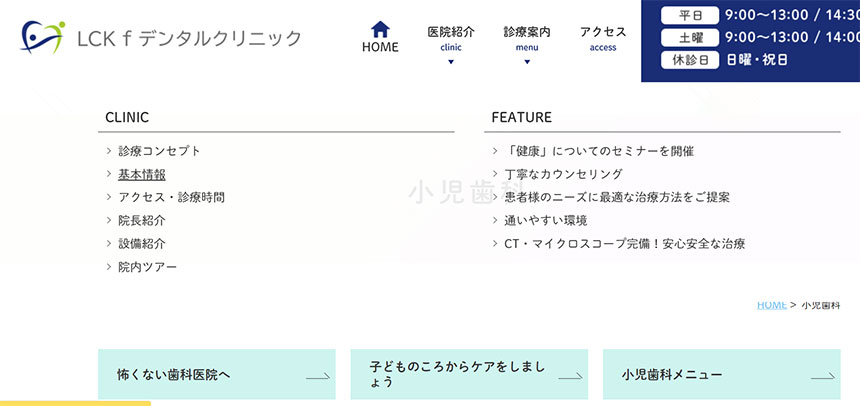Open the 診療コンセプト link

click(x=160, y=151)
